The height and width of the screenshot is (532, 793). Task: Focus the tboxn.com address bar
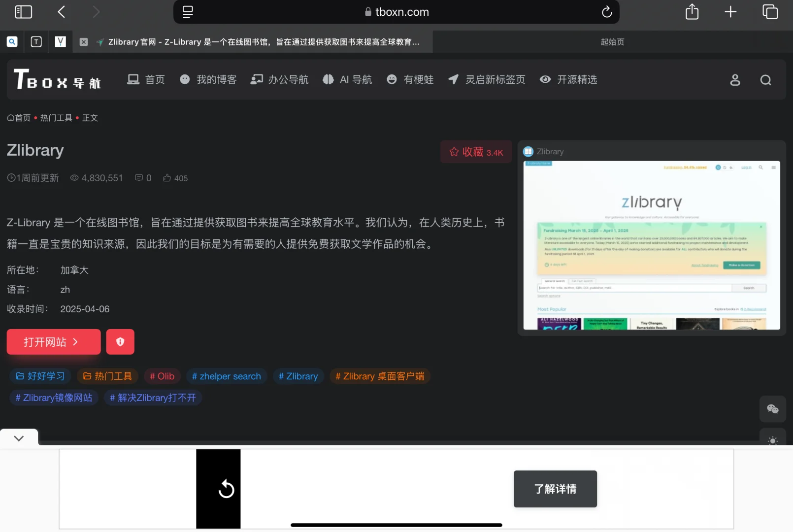click(396, 12)
